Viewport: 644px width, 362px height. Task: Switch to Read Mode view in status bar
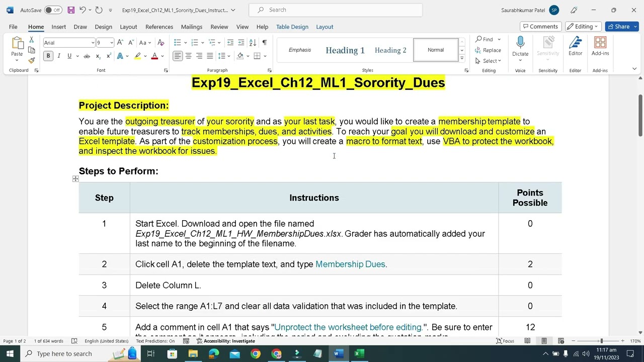click(527, 341)
